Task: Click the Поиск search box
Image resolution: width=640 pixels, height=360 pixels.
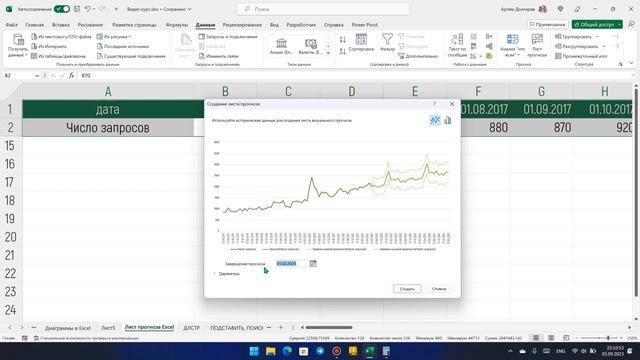Action: (x=323, y=9)
